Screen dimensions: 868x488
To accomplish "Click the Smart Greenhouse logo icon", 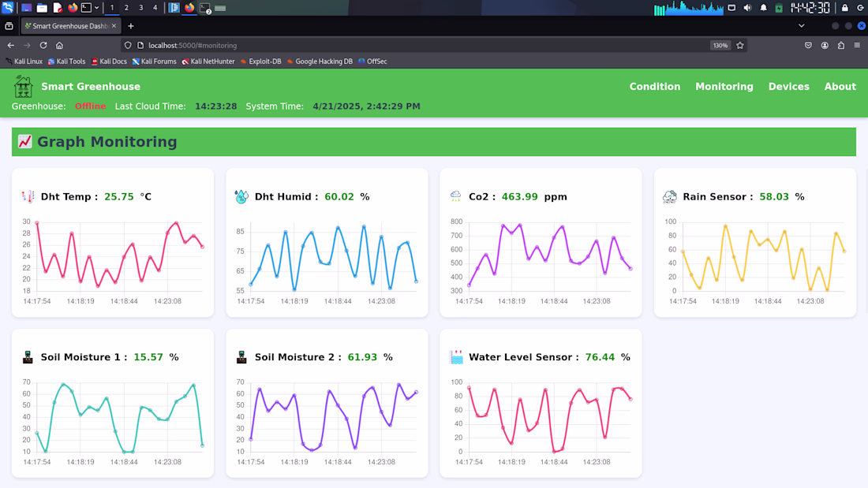I will [23, 87].
